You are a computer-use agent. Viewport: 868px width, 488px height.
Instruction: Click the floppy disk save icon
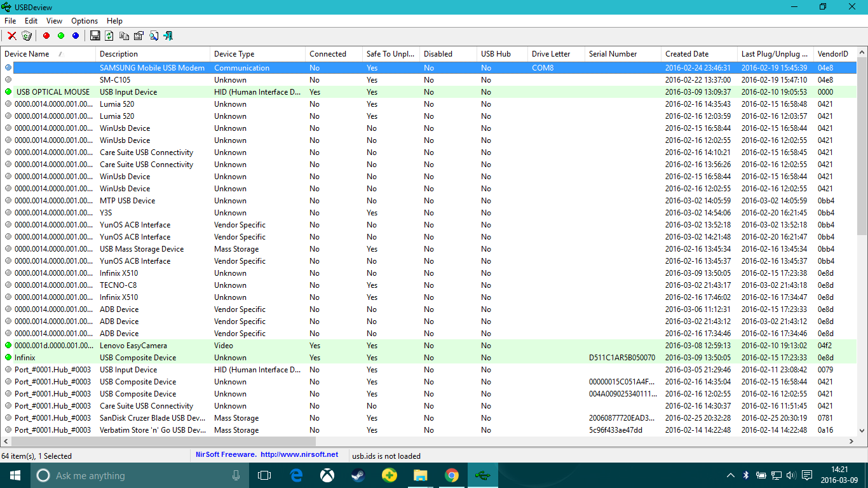[95, 36]
